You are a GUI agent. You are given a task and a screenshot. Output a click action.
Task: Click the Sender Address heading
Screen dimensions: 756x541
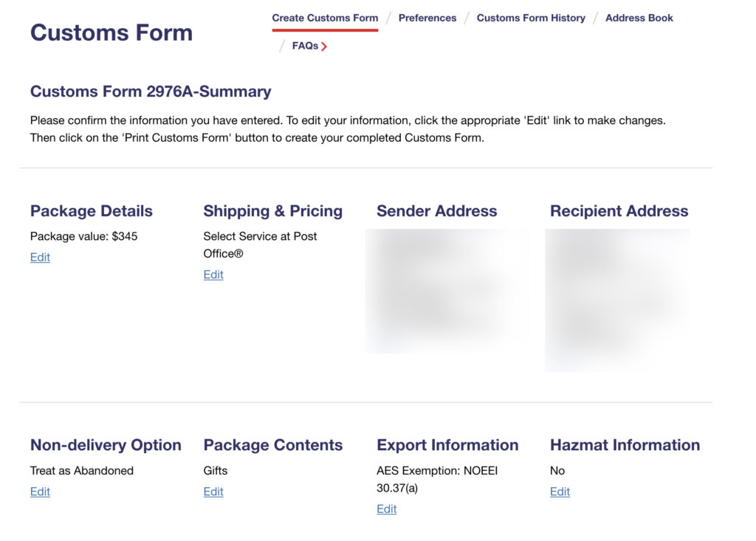pyautogui.click(x=437, y=211)
